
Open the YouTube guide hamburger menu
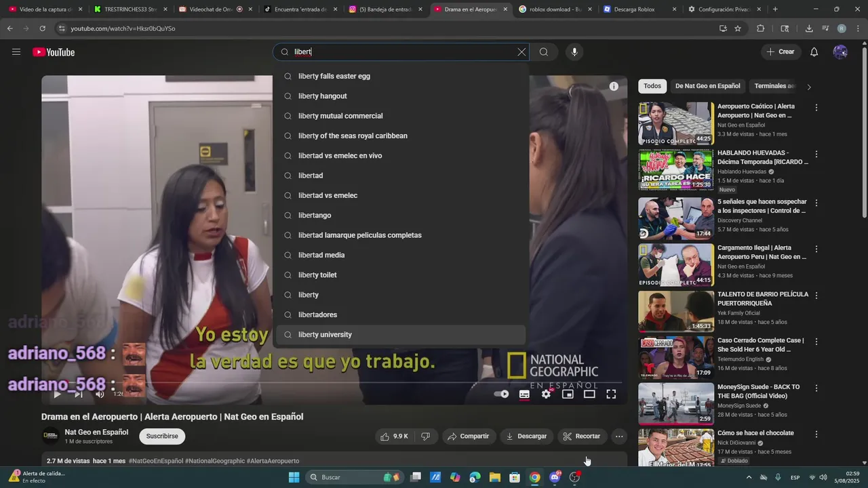16,52
